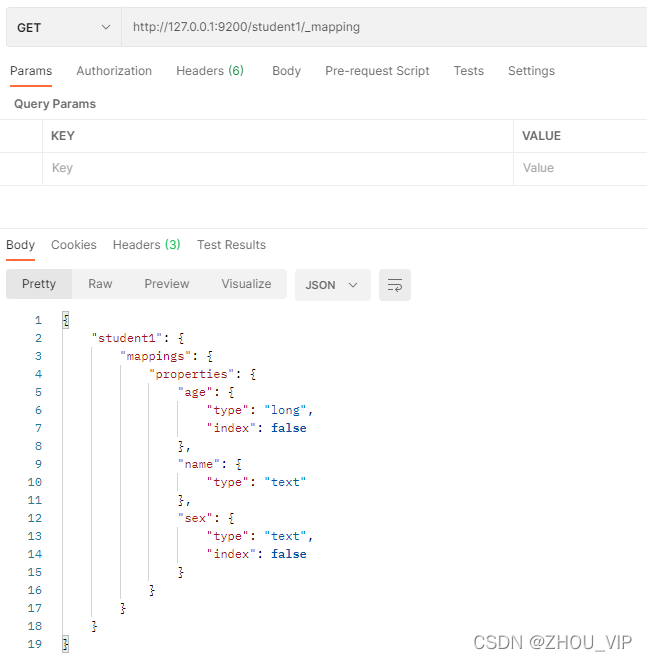Screen dimensions: 647x661
Task: Select the response Body tab
Action: click(x=21, y=245)
